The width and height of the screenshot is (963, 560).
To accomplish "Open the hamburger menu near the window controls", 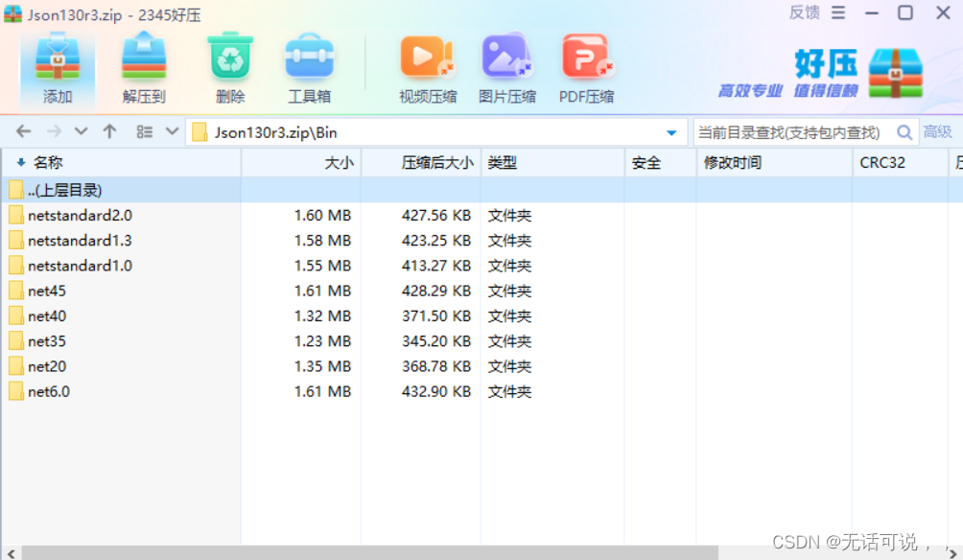I will pyautogui.click(x=836, y=12).
